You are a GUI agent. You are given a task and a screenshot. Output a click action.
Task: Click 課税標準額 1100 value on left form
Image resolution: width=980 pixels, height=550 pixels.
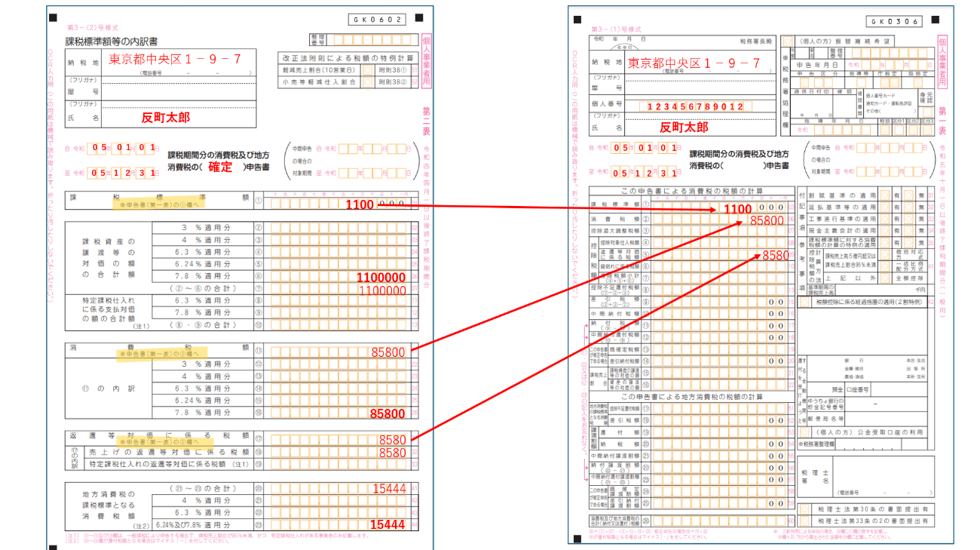pos(360,205)
